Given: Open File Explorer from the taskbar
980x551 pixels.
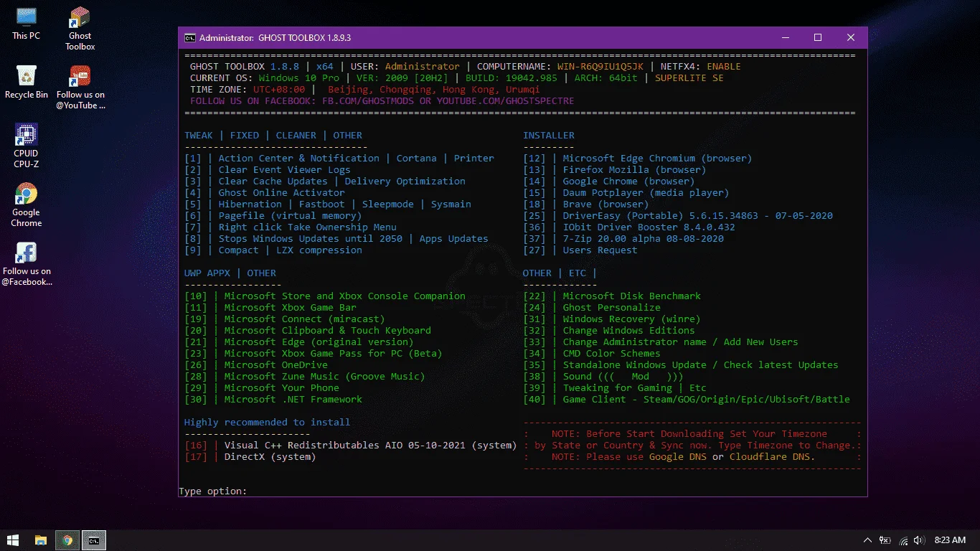Looking at the screenshot, I should tap(41, 540).
